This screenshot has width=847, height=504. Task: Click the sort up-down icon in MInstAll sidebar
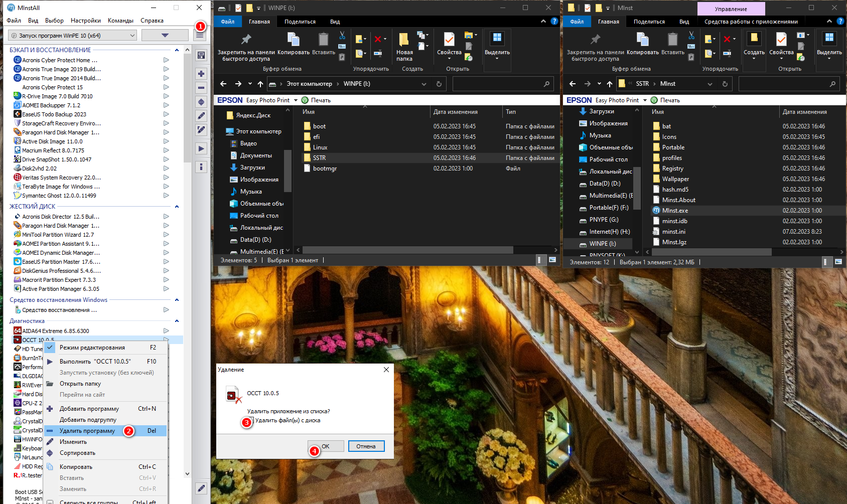click(201, 102)
